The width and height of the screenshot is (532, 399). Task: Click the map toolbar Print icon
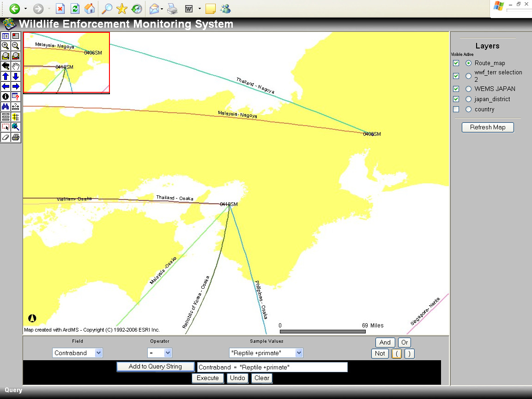16,137
